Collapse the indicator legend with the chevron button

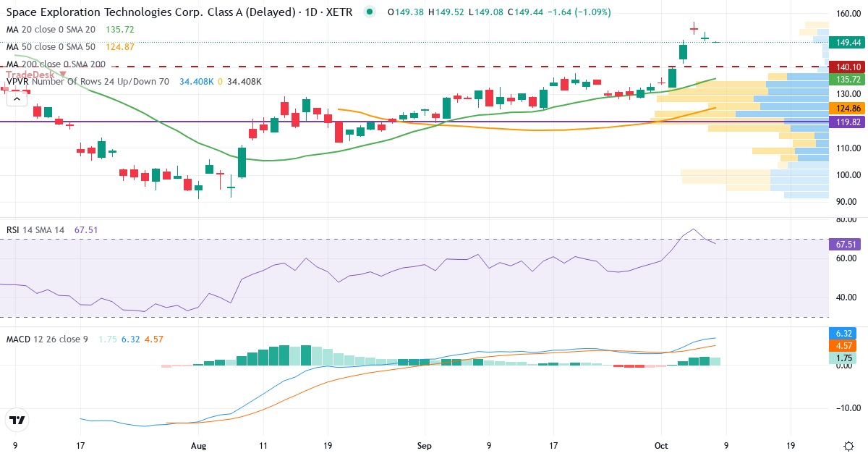16,99
